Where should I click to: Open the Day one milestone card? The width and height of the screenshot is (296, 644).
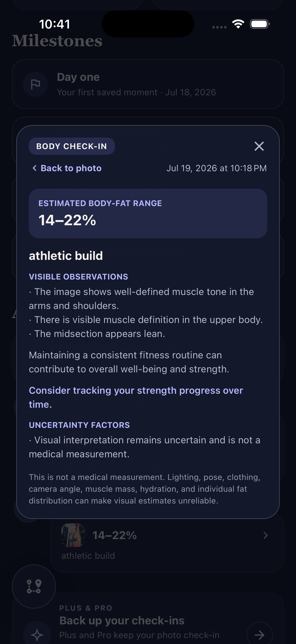click(148, 84)
